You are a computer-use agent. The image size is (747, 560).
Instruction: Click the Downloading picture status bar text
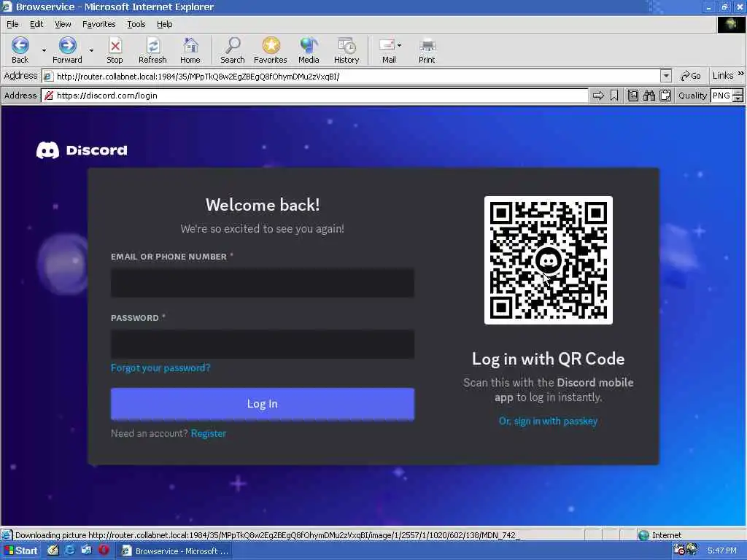click(267, 535)
